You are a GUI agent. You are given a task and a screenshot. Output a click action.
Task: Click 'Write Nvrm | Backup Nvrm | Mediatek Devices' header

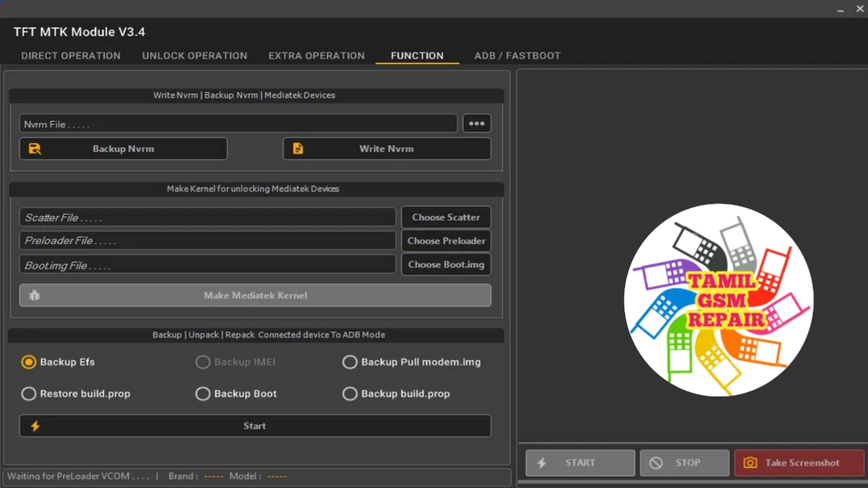tap(244, 95)
